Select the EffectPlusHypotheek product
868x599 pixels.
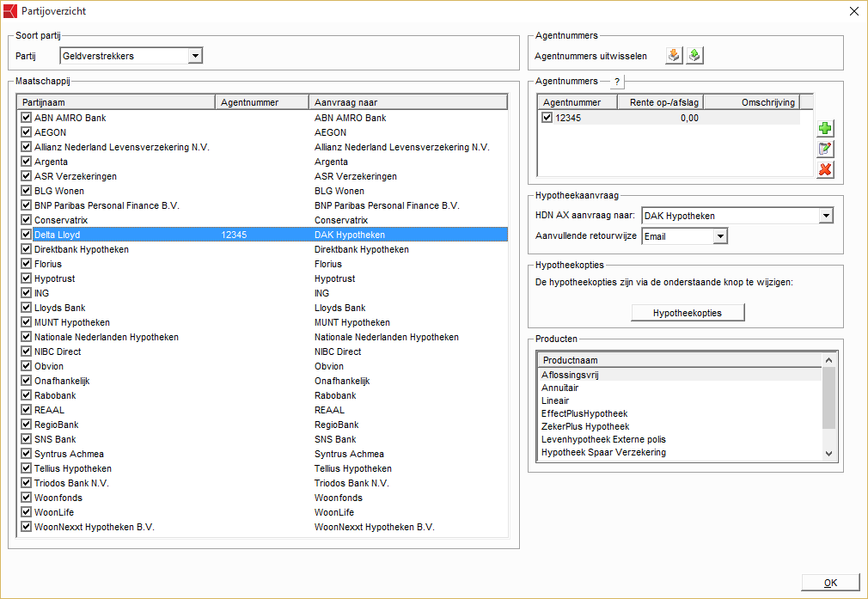point(681,413)
